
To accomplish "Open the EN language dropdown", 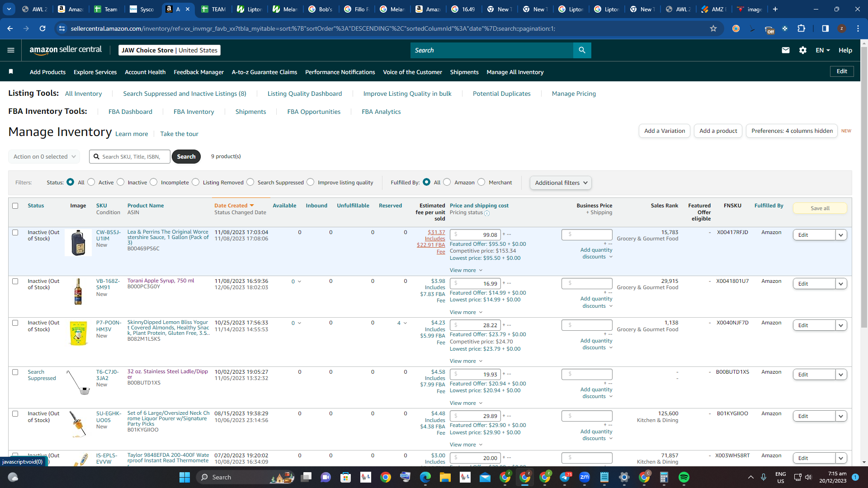I will (823, 50).
